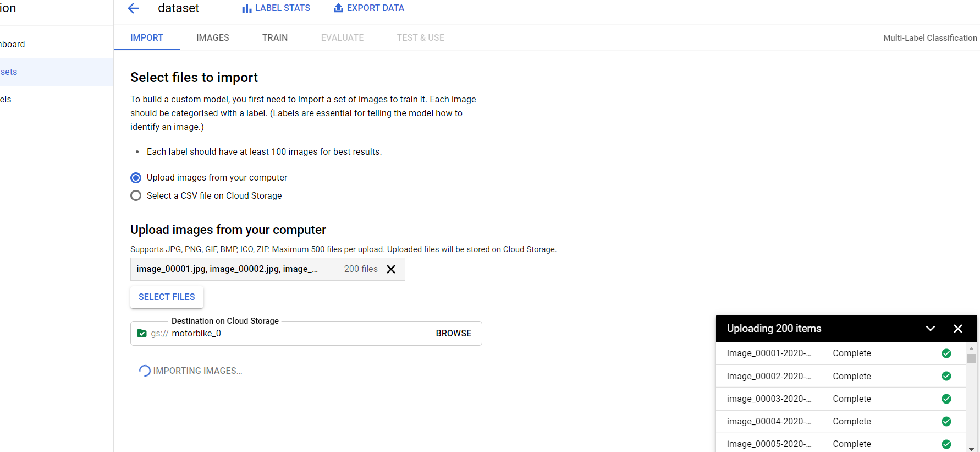Click green check for image_00002 upload
This screenshot has width=980, height=452.
click(x=946, y=376)
